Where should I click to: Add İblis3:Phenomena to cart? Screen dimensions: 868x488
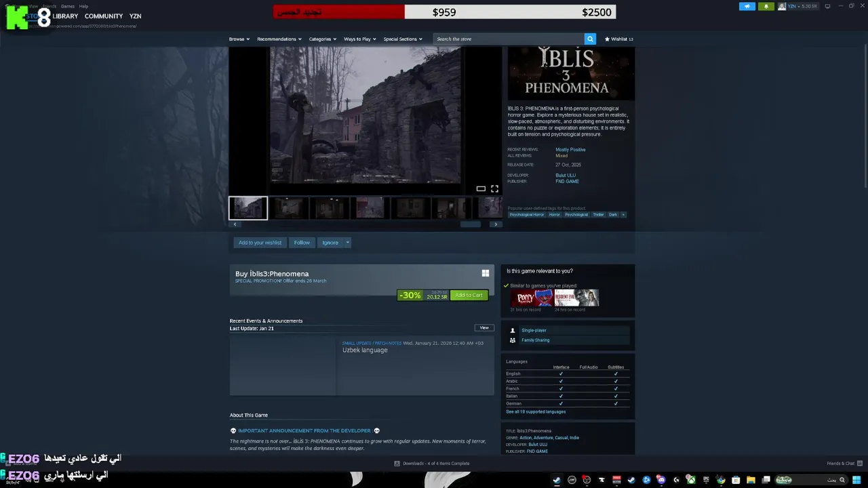(x=469, y=295)
